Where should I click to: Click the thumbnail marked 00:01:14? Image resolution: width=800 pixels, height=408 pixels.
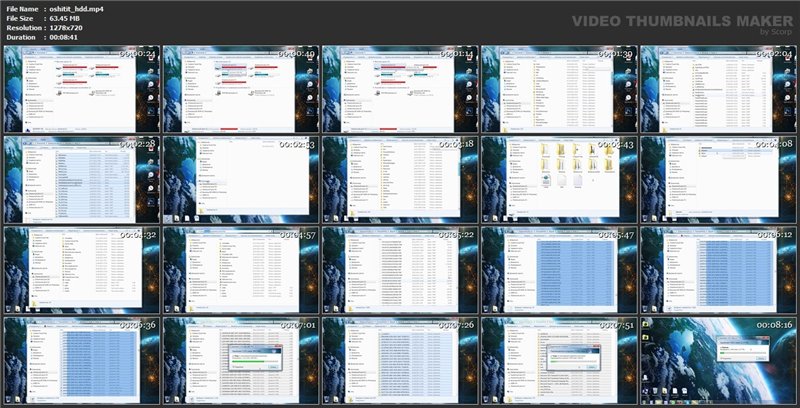click(400, 88)
